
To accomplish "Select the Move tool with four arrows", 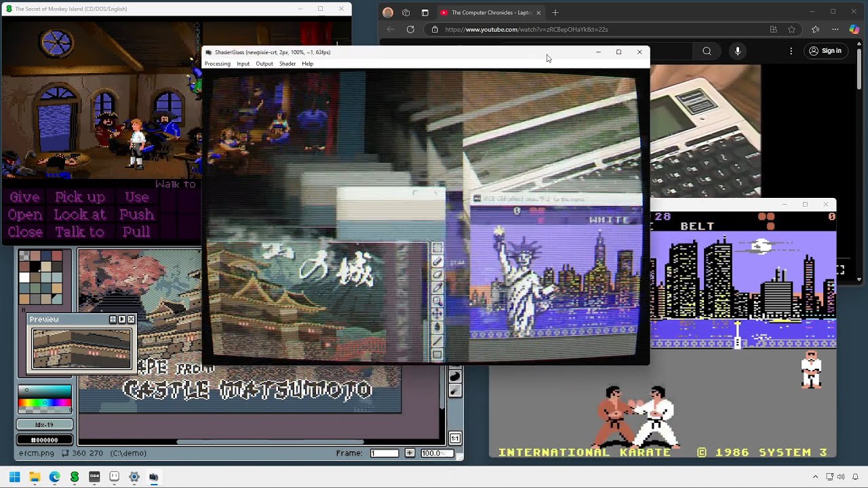I will click(x=437, y=312).
